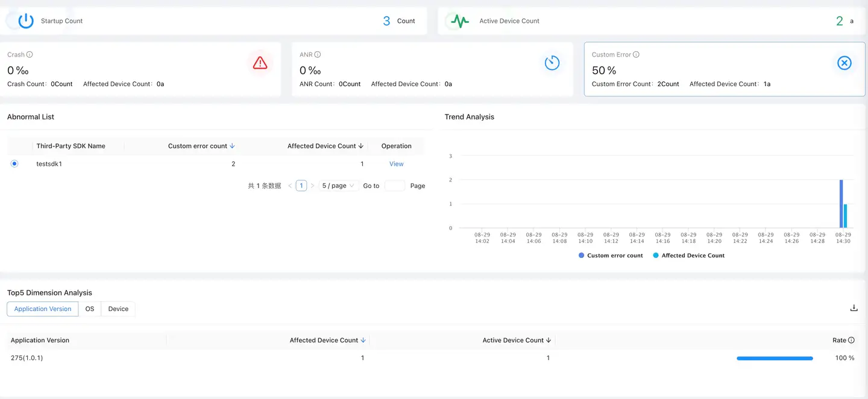Click the Trend Analysis heading
The image size is (868, 399).
coord(470,117)
